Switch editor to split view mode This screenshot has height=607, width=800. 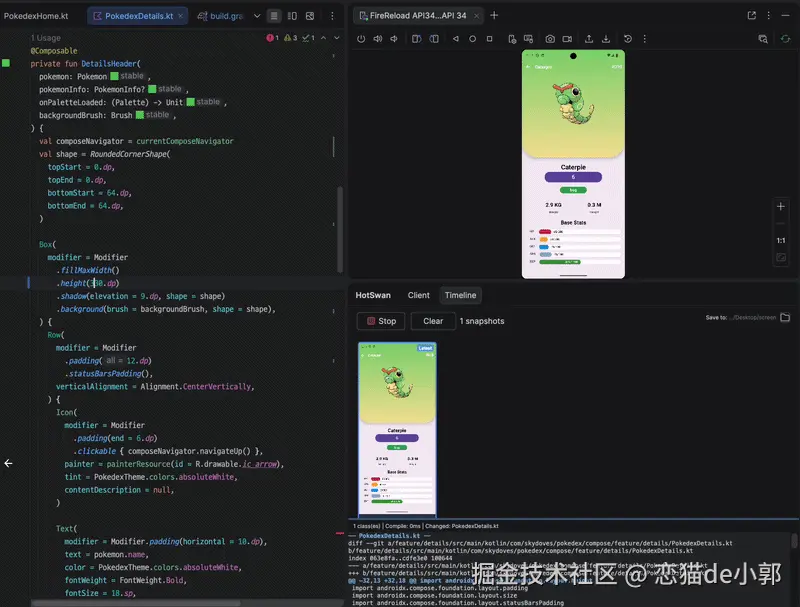292,16
